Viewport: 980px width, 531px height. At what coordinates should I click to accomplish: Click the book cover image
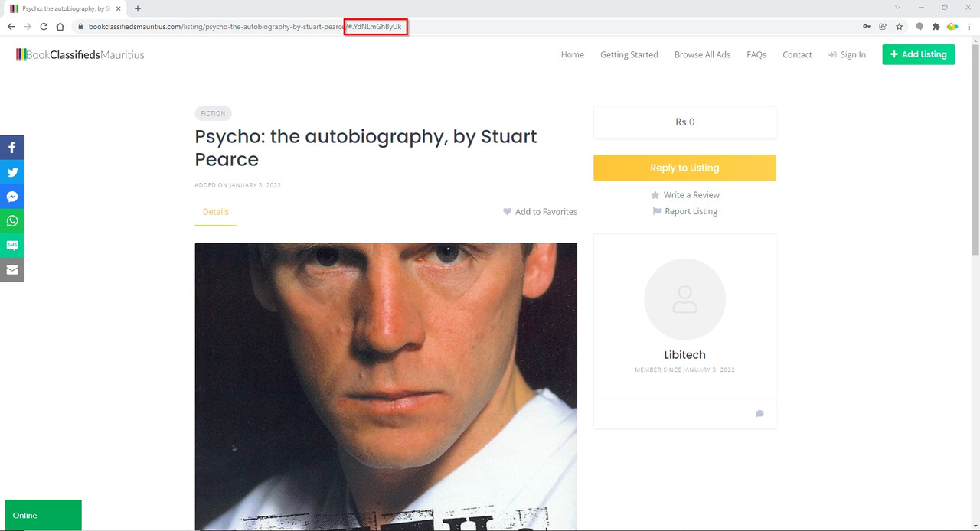click(386, 386)
